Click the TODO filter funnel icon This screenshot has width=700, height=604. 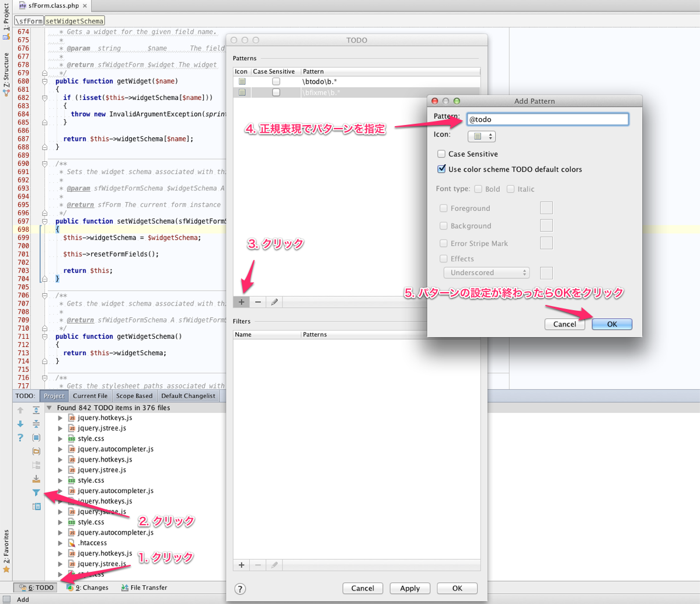[36, 492]
